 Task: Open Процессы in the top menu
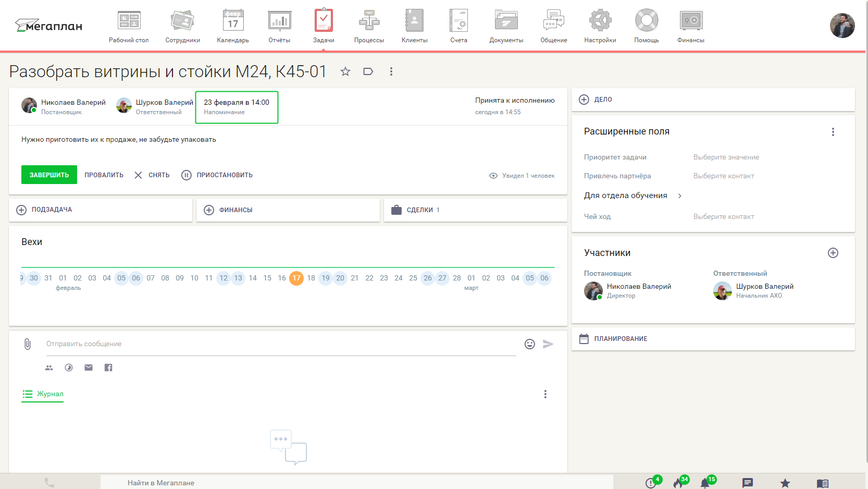(369, 26)
